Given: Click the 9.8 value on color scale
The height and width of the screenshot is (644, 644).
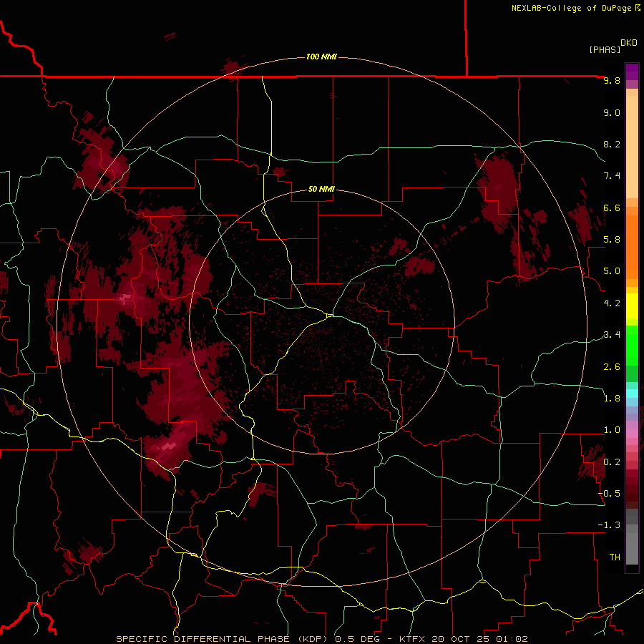Looking at the screenshot, I should [x=612, y=80].
